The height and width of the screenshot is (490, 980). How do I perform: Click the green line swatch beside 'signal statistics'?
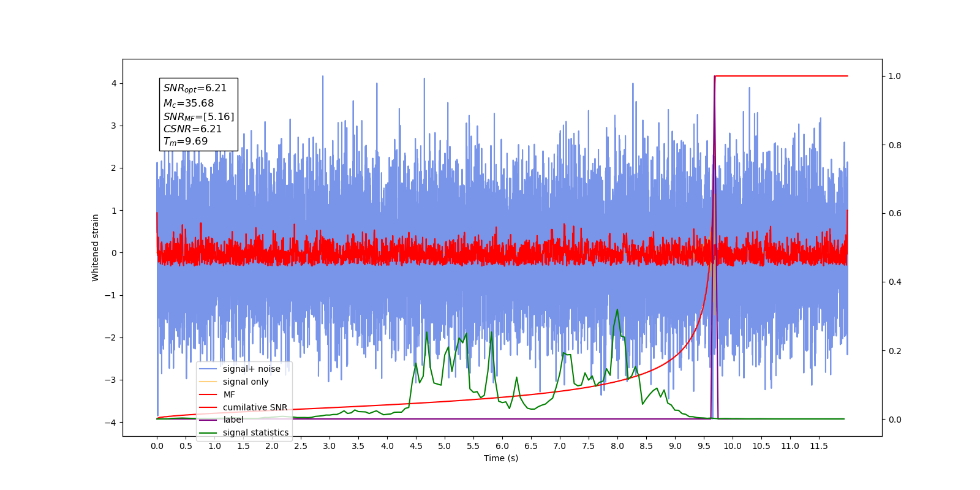208,433
